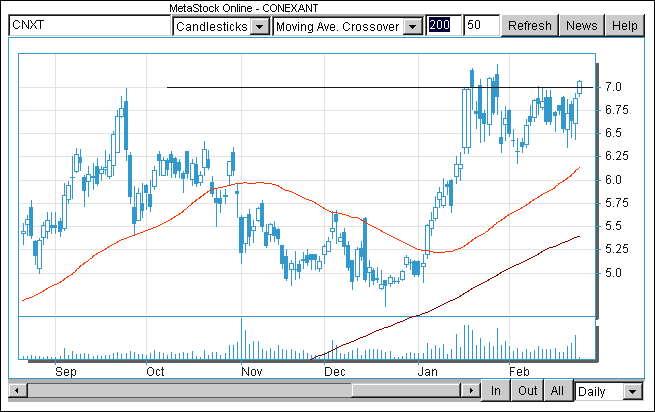
Task: Click the 6.75 price axis label
Action: 617,110
